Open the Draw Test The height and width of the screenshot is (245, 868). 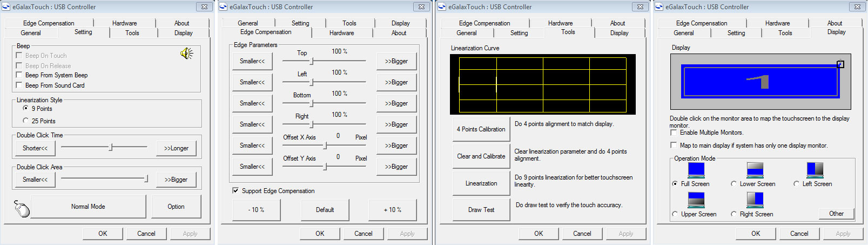(481, 210)
